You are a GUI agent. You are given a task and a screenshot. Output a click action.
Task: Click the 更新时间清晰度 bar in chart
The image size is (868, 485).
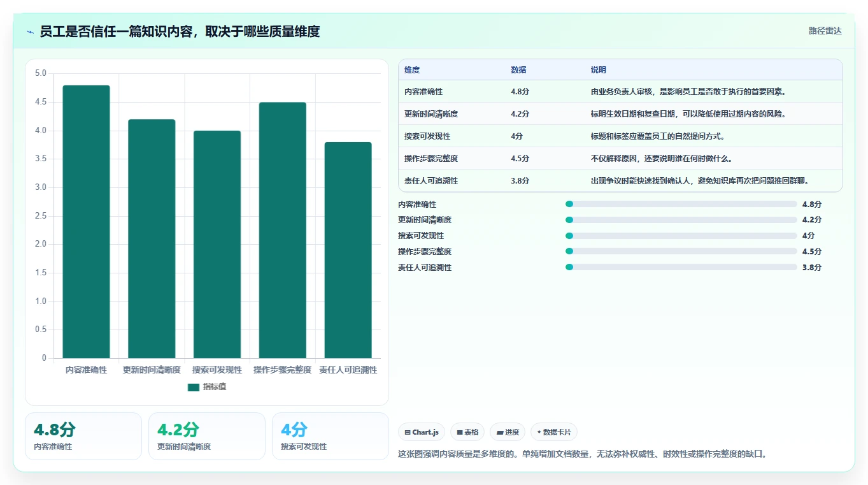pyautogui.click(x=152, y=238)
